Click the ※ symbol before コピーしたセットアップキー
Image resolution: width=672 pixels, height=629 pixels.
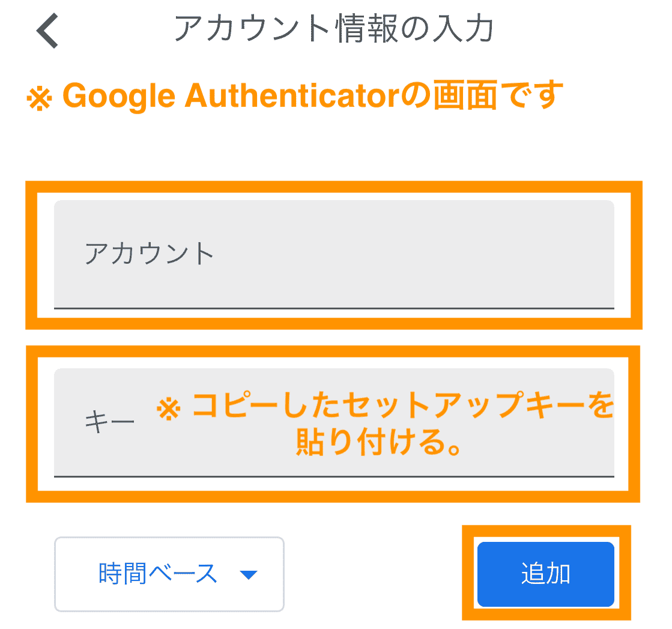point(168,409)
